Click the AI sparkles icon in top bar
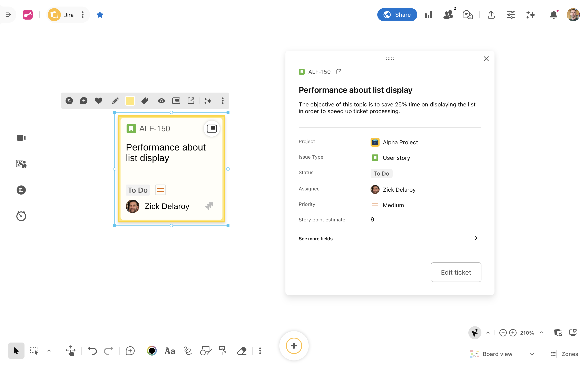The image size is (588, 367). click(531, 15)
